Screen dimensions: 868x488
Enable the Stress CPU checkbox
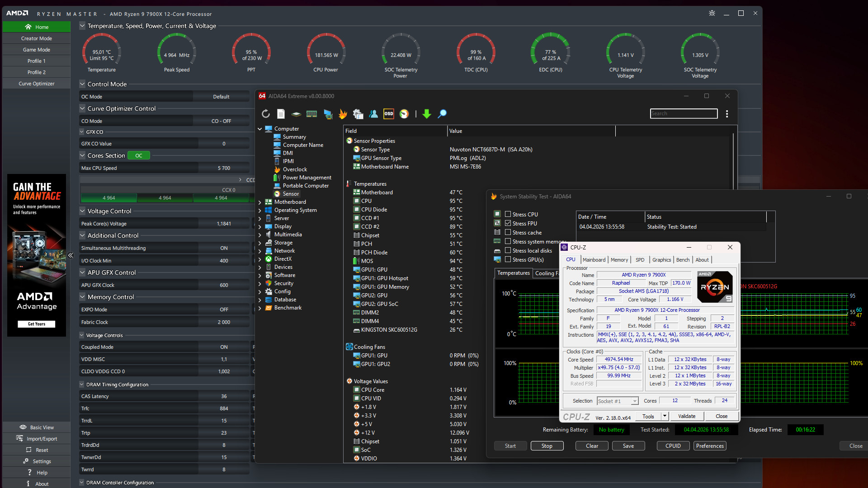(508, 215)
